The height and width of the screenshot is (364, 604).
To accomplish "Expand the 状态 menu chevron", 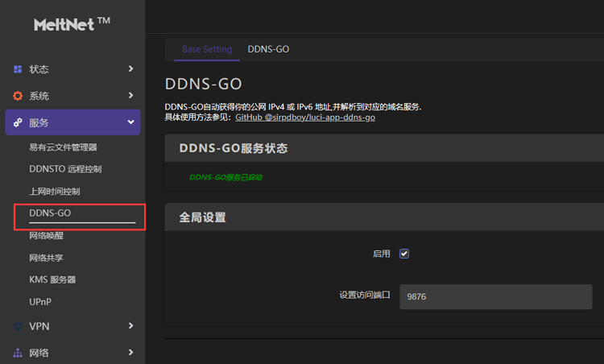I will tap(130, 68).
